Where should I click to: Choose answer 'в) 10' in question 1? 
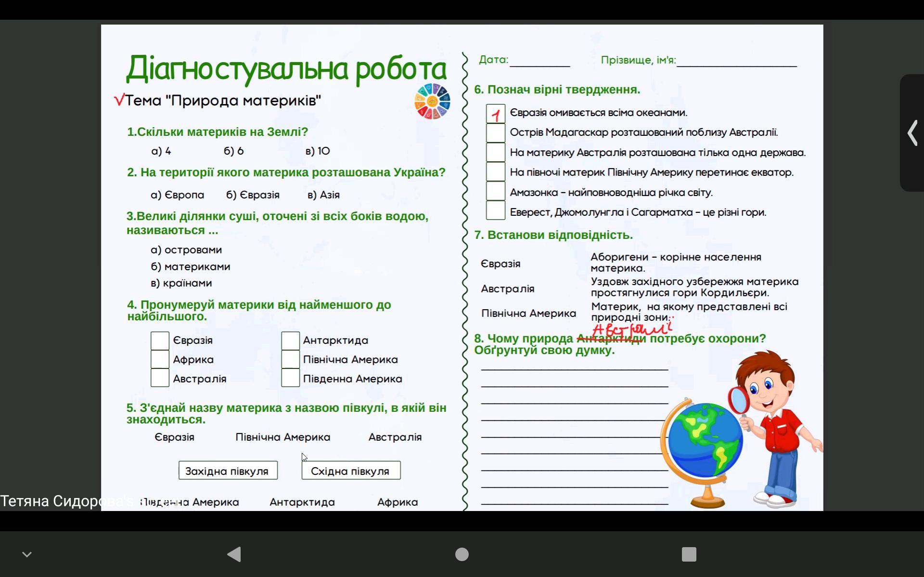pos(318,151)
